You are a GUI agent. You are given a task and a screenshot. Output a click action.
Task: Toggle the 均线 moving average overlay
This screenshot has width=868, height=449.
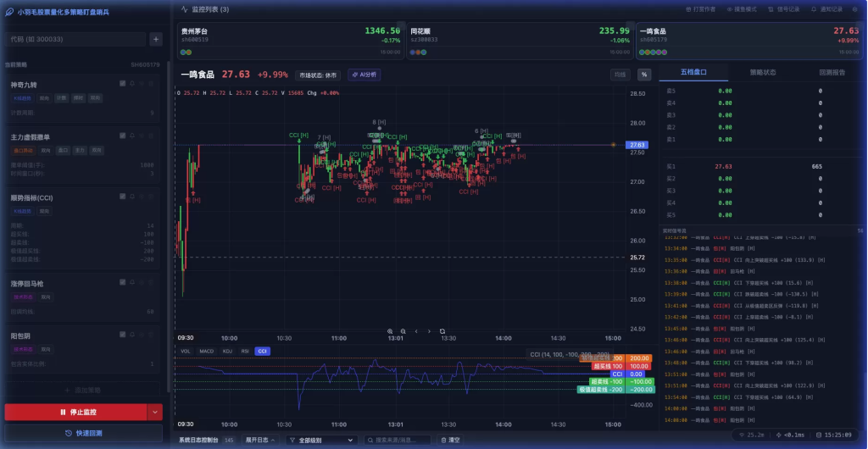pyautogui.click(x=620, y=75)
